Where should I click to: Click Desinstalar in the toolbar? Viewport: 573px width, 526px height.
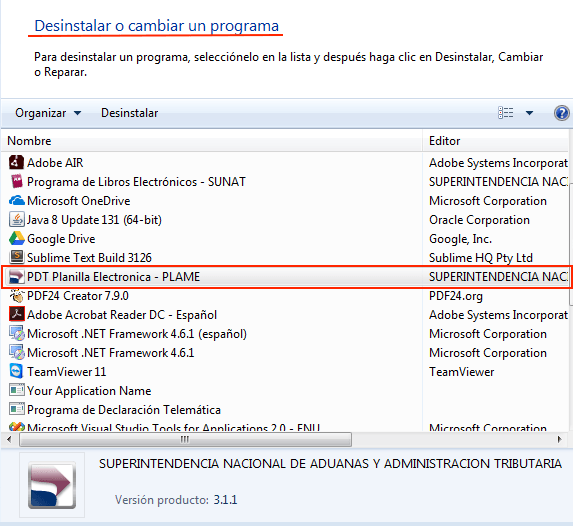tap(129, 113)
